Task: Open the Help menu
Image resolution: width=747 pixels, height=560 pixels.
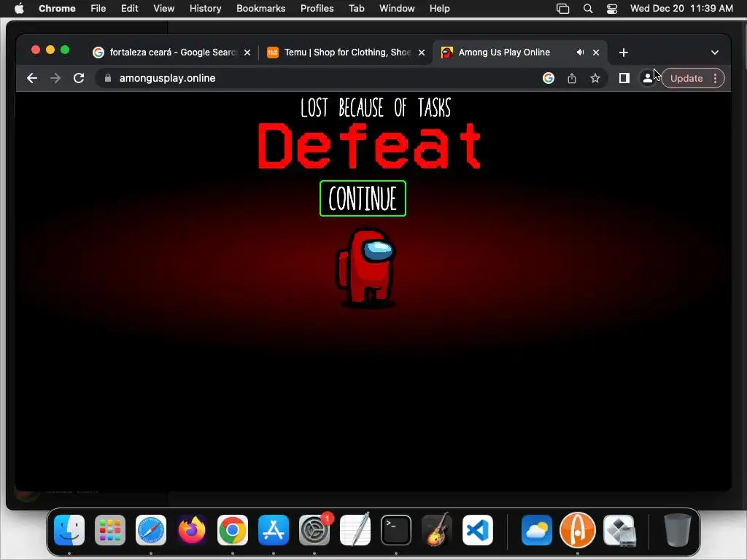Action: tap(439, 8)
